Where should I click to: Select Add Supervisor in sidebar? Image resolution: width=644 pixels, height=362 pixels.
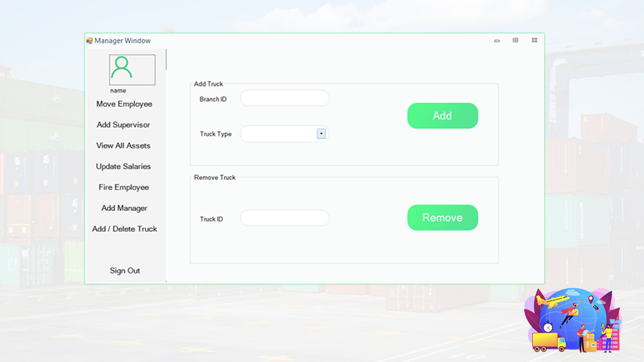(x=123, y=125)
